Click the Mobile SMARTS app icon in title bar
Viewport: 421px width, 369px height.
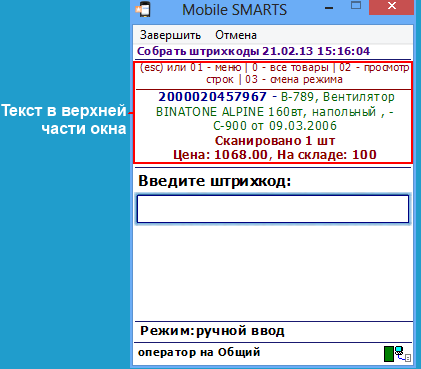click(x=143, y=9)
